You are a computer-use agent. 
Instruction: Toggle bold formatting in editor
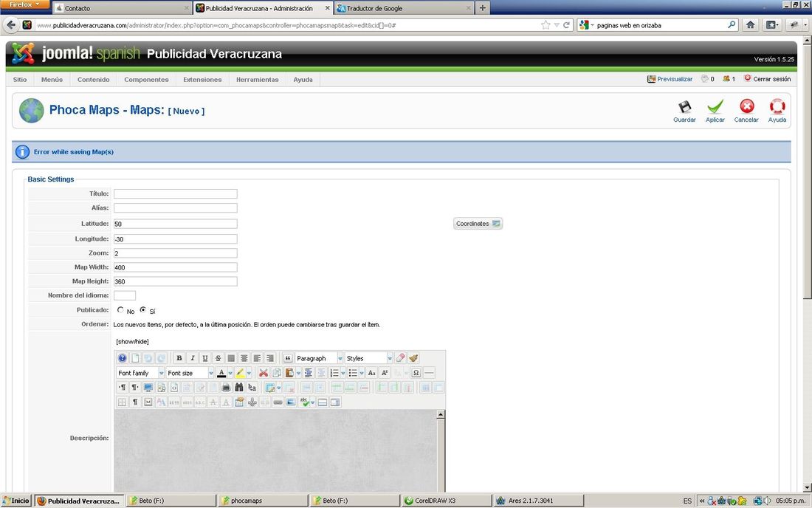click(179, 358)
